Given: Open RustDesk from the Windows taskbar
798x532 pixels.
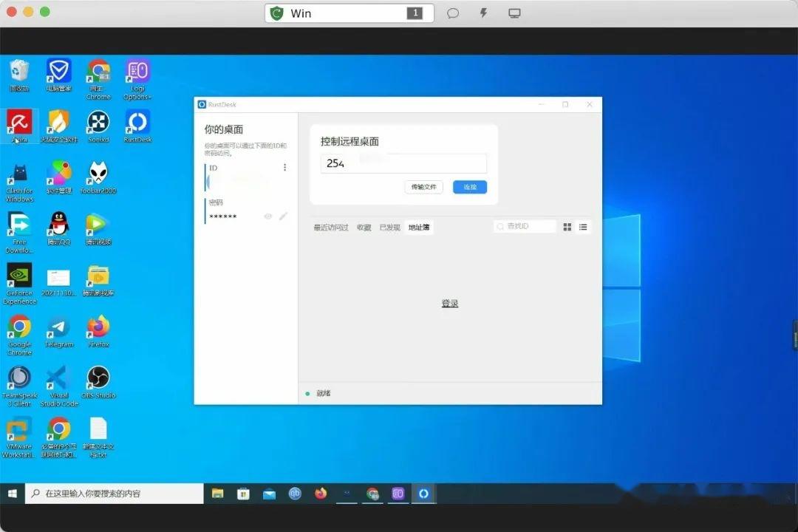Looking at the screenshot, I should point(423,493).
